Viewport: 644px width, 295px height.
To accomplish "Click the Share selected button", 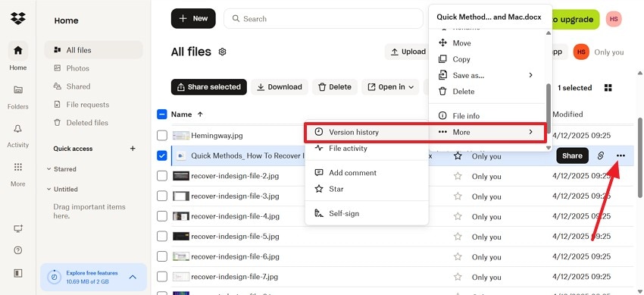I will (209, 87).
